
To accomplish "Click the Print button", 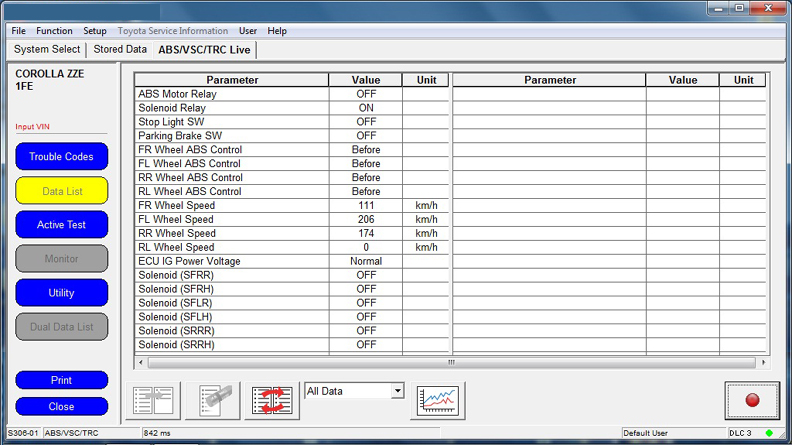I will 62,380.
